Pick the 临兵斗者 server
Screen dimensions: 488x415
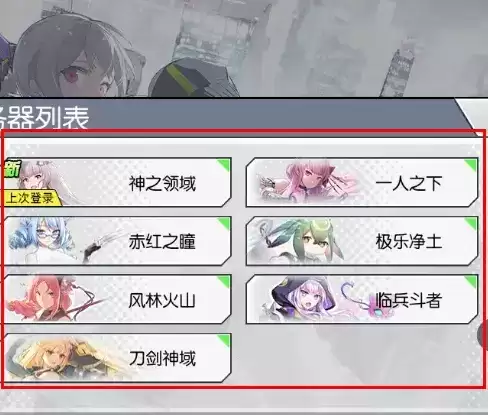362,299
